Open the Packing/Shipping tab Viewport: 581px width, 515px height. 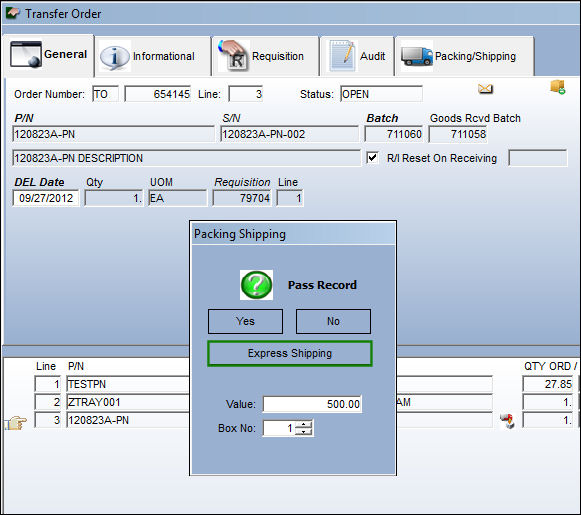(465, 56)
